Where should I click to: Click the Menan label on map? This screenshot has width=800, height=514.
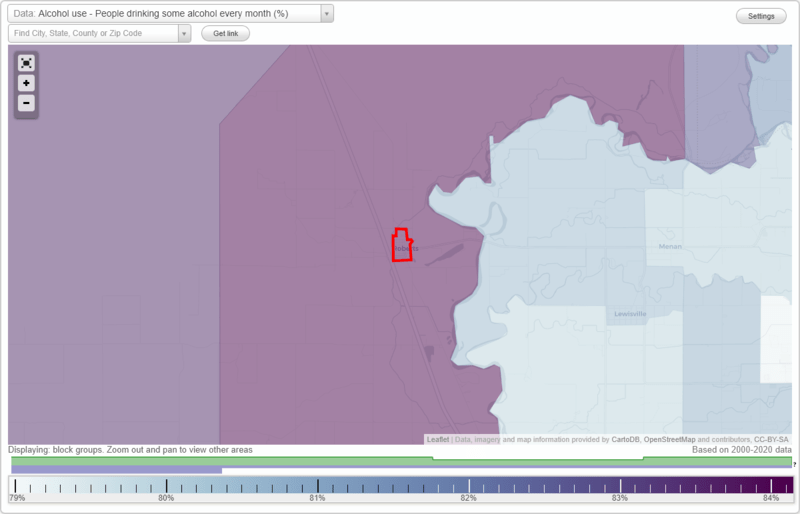670,247
